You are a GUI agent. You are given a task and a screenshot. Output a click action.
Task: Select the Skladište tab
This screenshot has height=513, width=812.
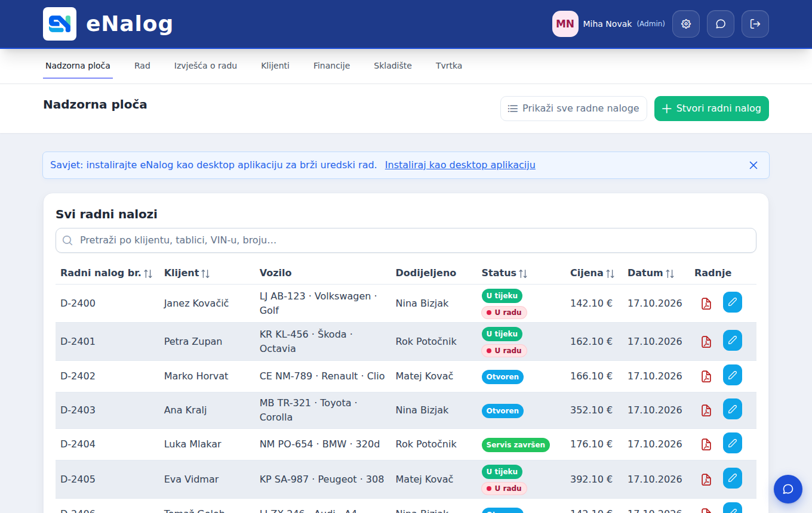point(393,66)
